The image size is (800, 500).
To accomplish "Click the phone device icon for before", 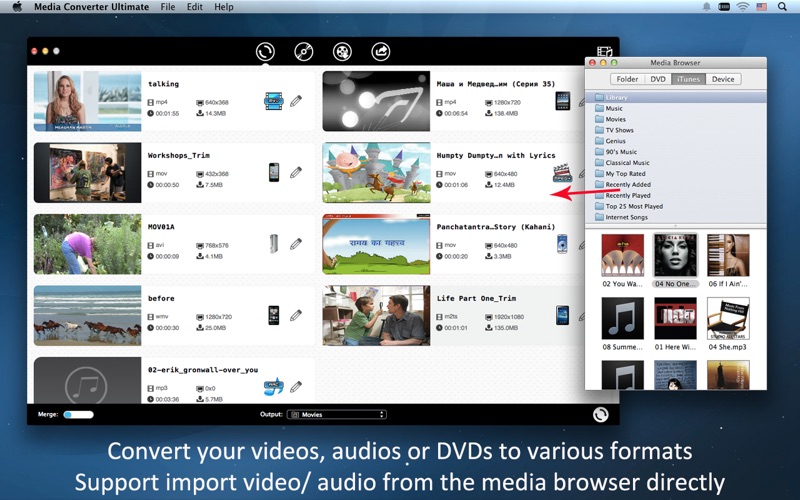I will pyautogui.click(x=274, y=315).
